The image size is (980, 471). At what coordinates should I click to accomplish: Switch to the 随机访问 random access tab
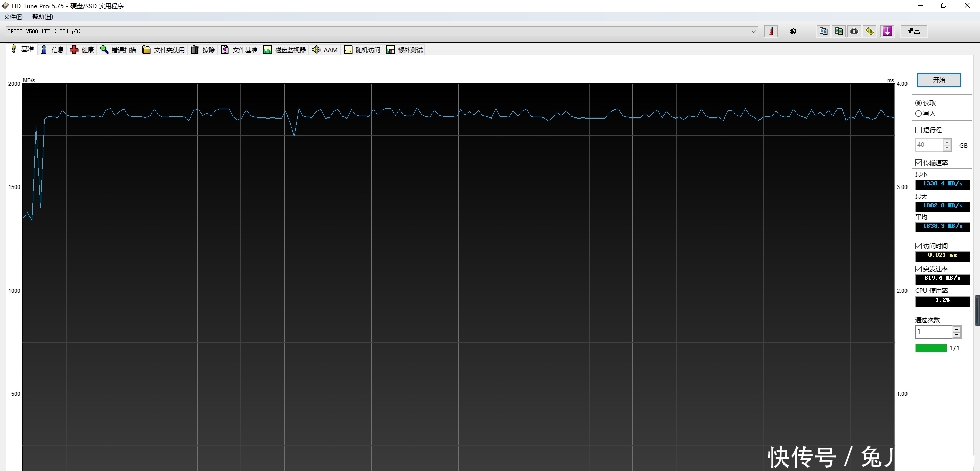[362, 50]
